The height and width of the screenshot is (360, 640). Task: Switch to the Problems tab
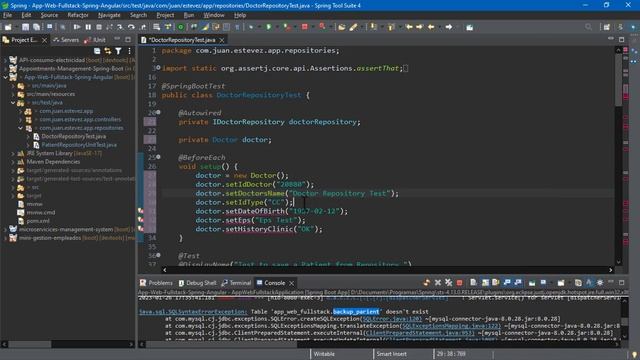tap(156, 283)
